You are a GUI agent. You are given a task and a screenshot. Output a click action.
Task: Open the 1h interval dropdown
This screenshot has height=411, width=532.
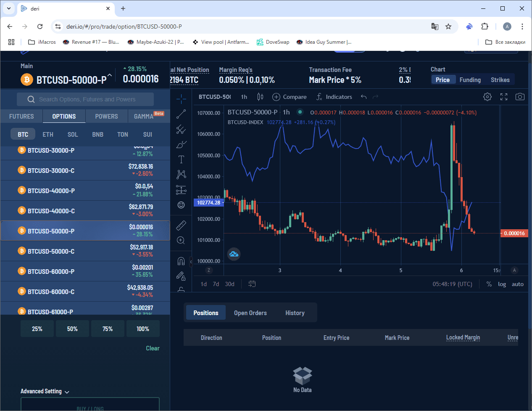[x=244, y=97]
